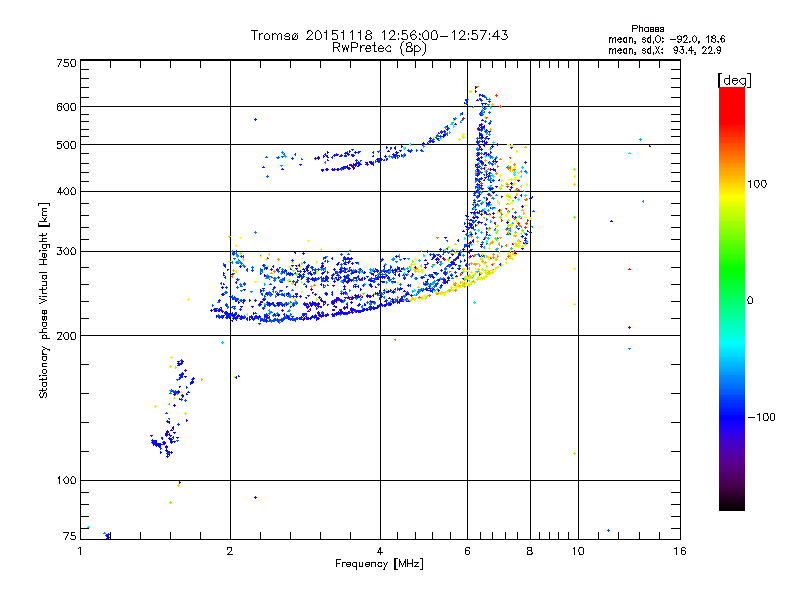Select the 'mean, sd,X: 93.4, 22.9' line
This screenshot has width=800, height=600.
tap(664, 50)
